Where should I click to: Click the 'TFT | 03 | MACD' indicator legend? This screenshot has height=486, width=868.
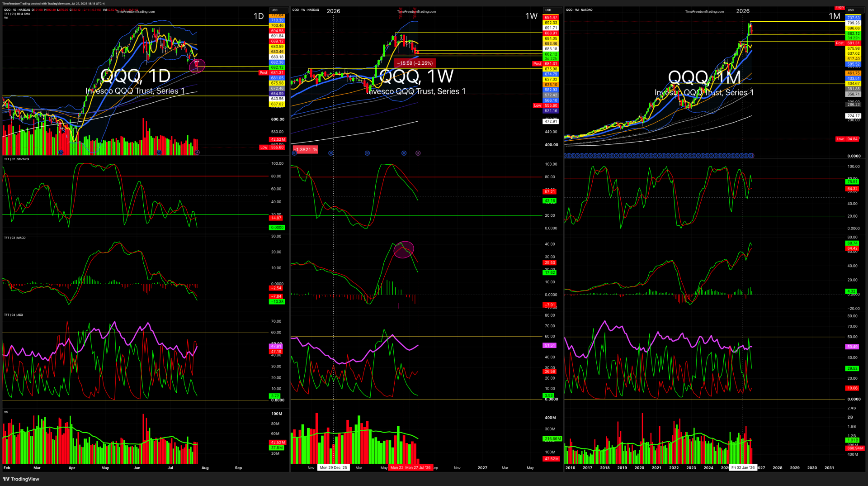[15, 238]
